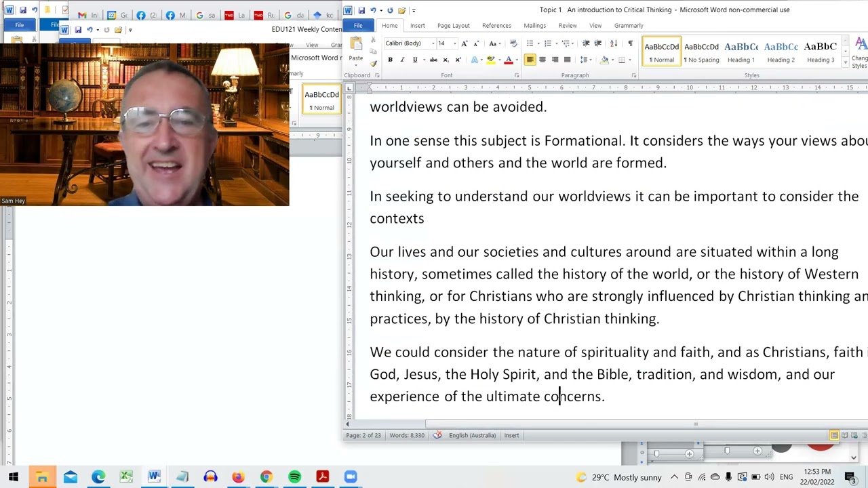Click Show/Hide paragraph marks icon
Screen dimensions: 868x488
pyautogui.click(x=630, y=43)
